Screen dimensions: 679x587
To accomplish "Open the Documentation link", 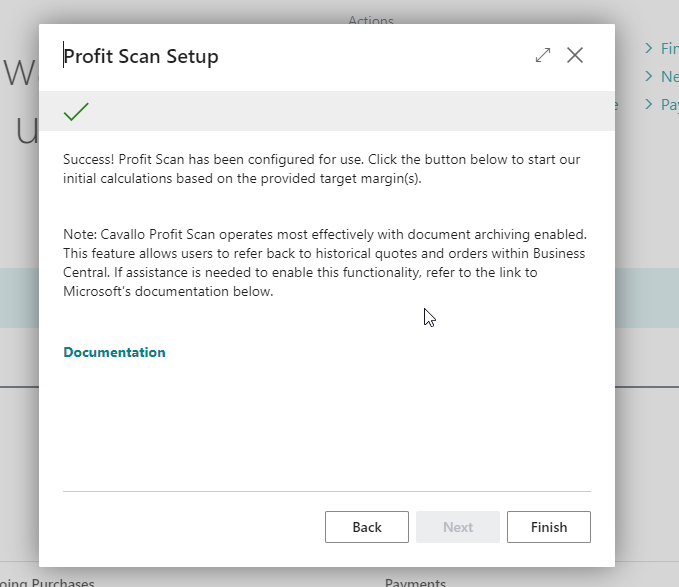I will 114,352.
